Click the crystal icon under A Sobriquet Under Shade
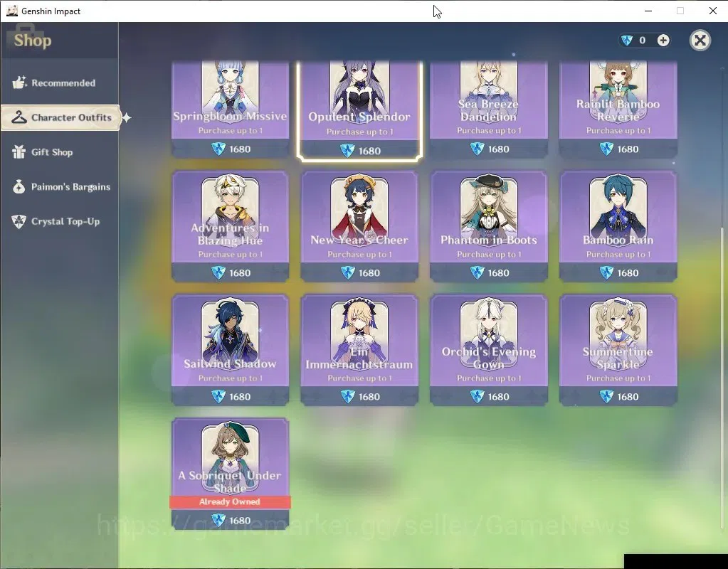This screenshot has height=569, width=728. click(x=218, y=520)
